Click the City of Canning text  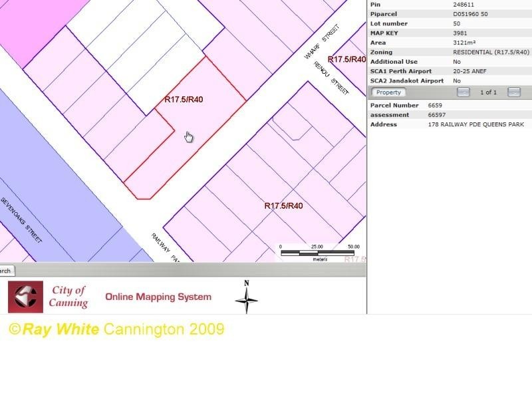pos(68,297)
